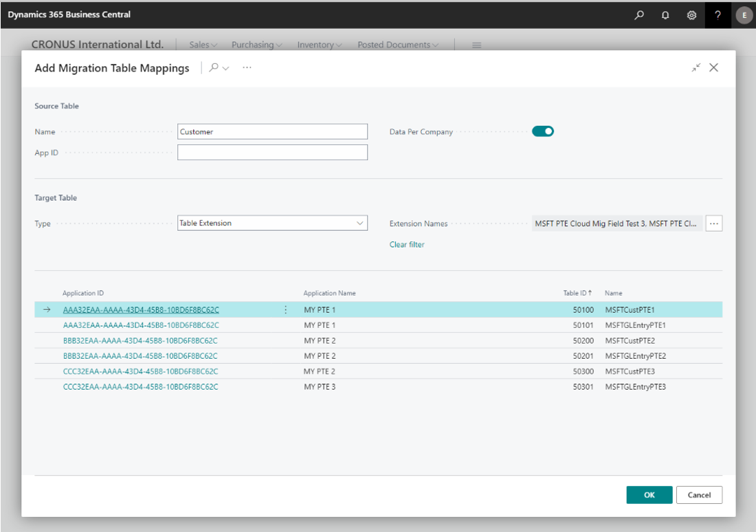This screenshot has width=756, height=532.
Task: Open Application ID link for MSFTCustPTE3
Action: pos(140,371)
